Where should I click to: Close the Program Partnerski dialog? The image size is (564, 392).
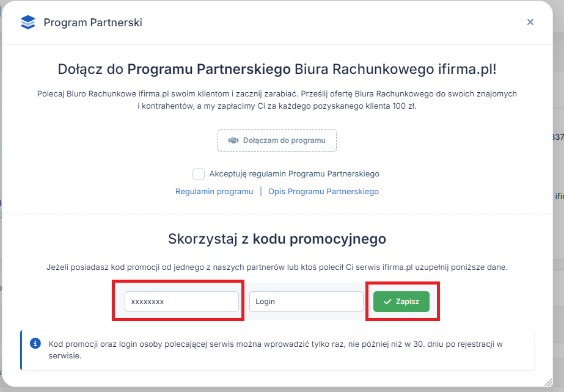coord(530,22)
